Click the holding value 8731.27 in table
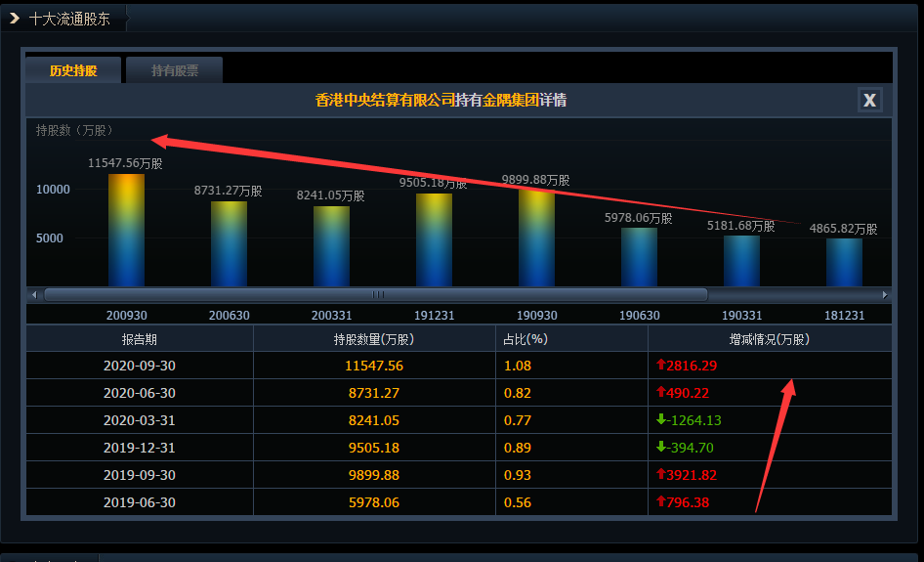The width and height of the screenshot is (924, 562). (374, 393)
